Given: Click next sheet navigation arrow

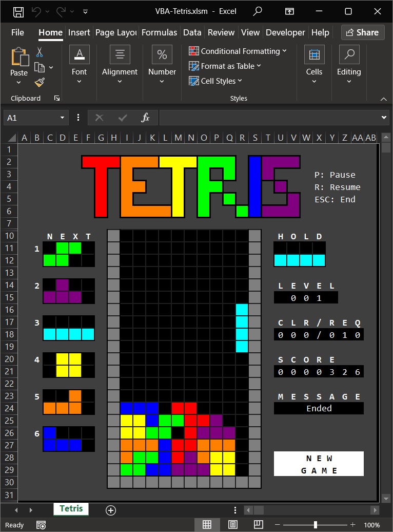Looking at the screenshot, I should pos(31,510).
